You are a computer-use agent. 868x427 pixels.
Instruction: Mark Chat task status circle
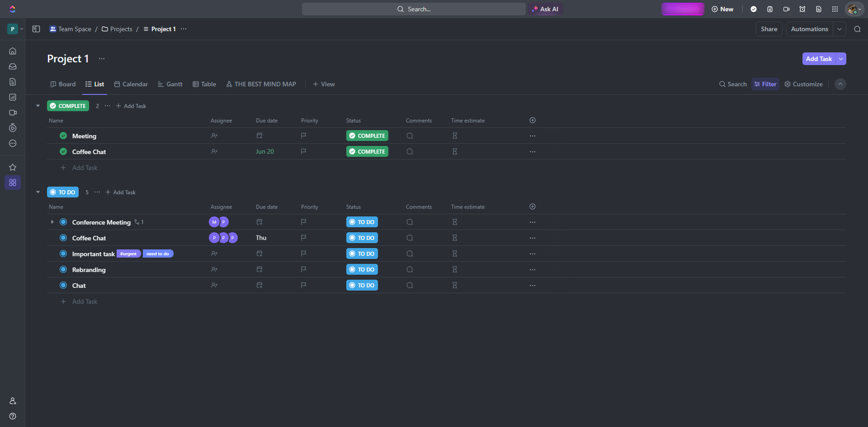pyautogui.click(x=63, y=285)
